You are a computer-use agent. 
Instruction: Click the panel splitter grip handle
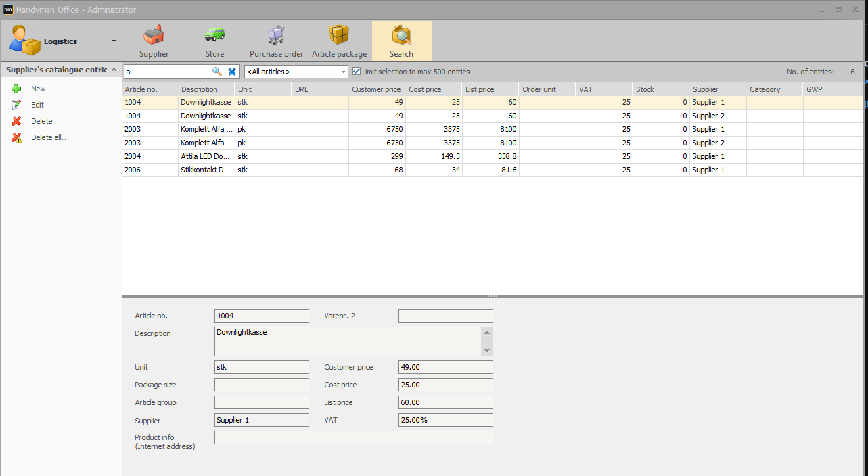click(x=493, y=296)
